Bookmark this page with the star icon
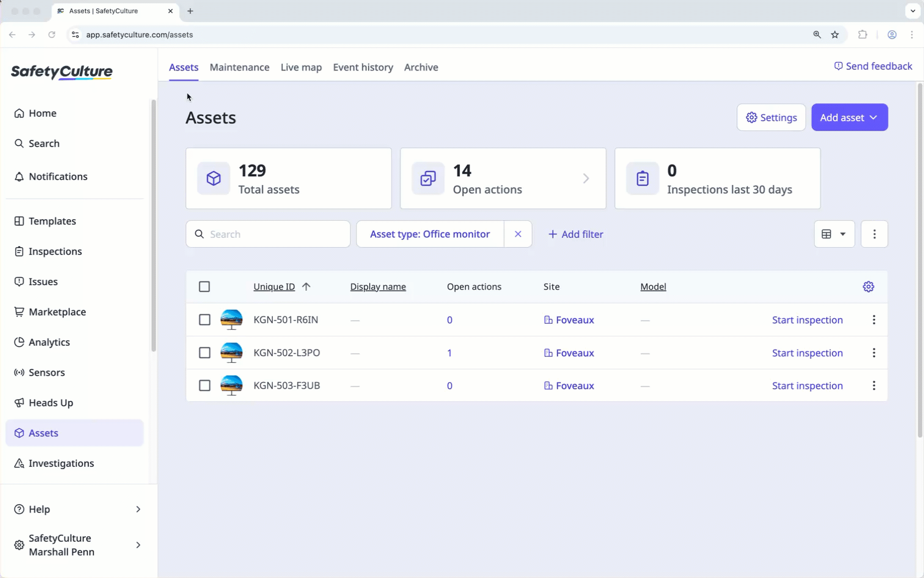The image size is (924, 578). pyautogui.click(x=835, y=35)
